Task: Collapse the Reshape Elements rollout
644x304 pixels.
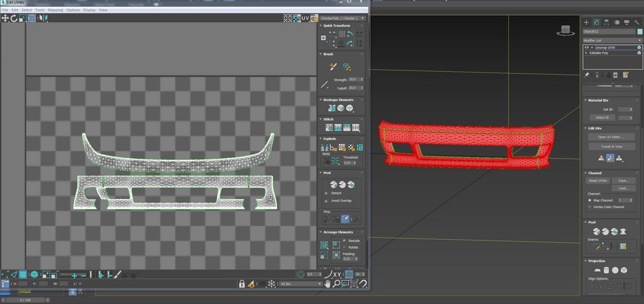Action: tap(320, 100)
